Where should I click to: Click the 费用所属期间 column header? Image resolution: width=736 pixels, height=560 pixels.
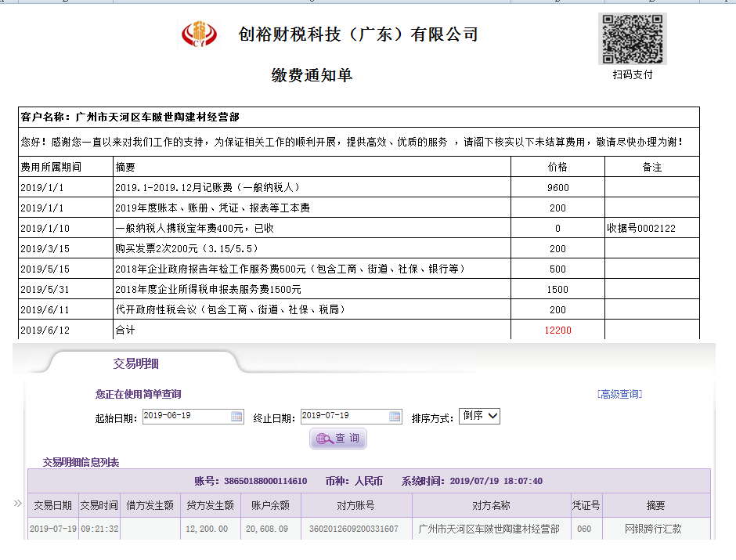pyautogui.click(x=66, y=167)
